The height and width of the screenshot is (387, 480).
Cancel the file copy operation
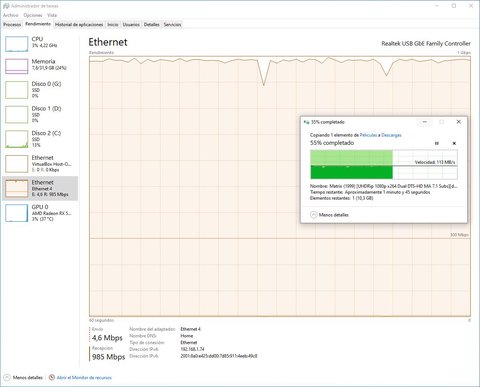click(x=454, y=143)
